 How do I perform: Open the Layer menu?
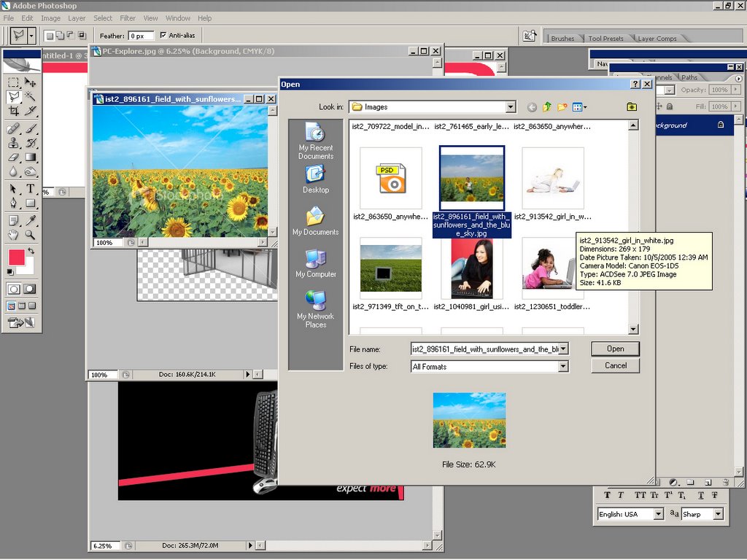[x=77, y=18]
